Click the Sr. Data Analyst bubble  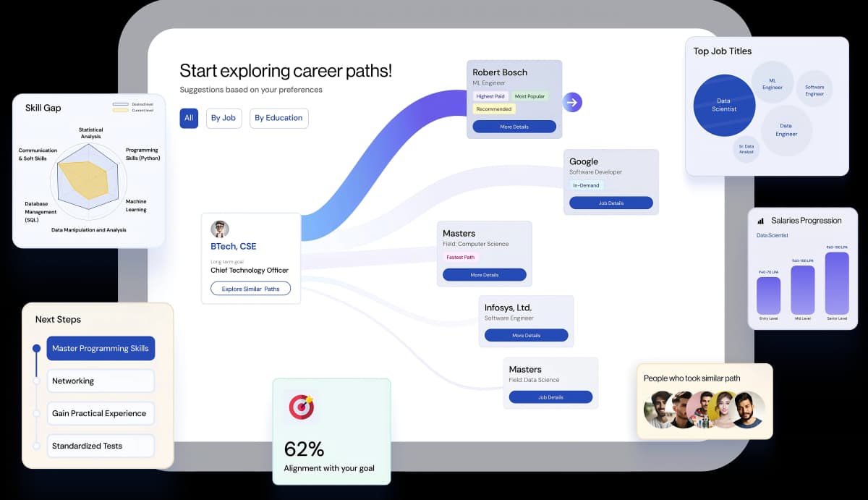coord(746,148)
